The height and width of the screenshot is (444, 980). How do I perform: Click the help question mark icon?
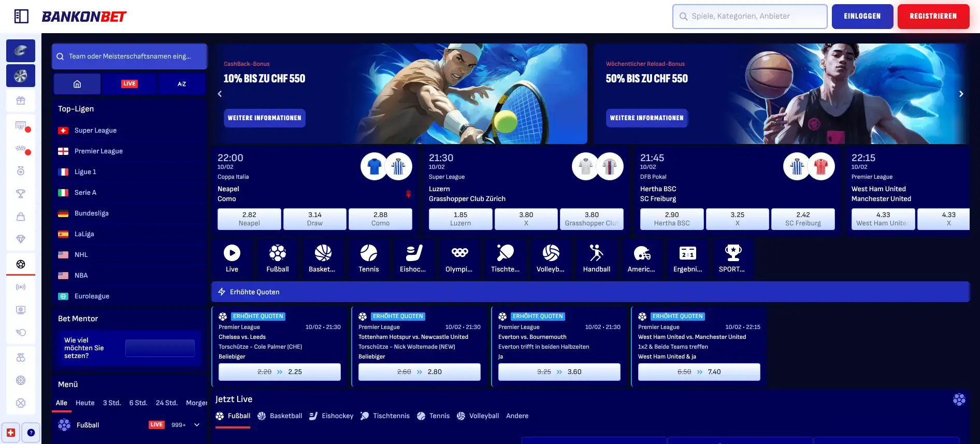click(x=31, y=433)
